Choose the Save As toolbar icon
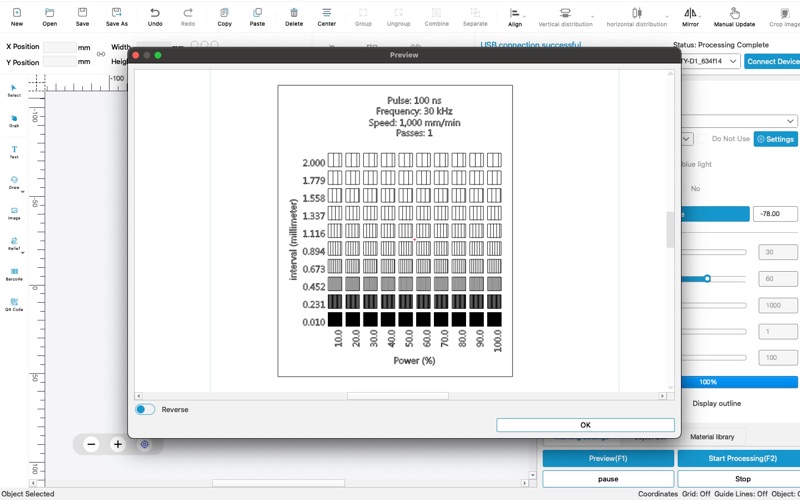The width and height of the screenshot is (800, 500). (117, 16)
